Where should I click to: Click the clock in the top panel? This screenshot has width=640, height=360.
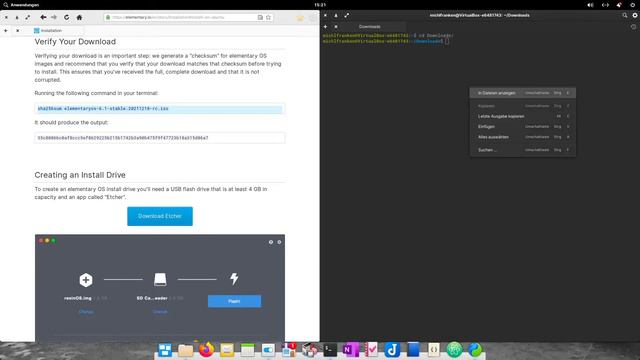click(x=320, y=5)
